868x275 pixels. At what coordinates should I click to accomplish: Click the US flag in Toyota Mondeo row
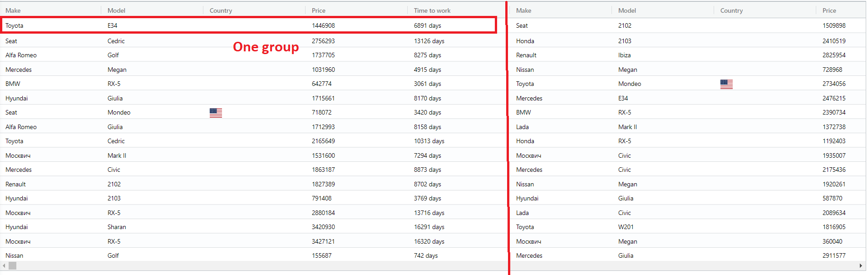tap(726, 84)
